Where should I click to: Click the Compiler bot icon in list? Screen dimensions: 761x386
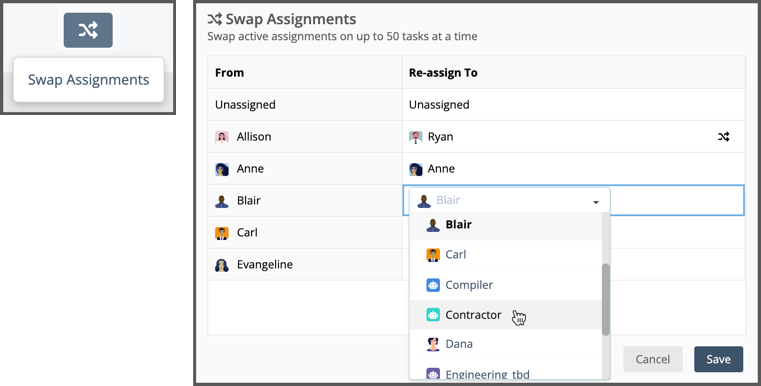[x=433, y=285]
